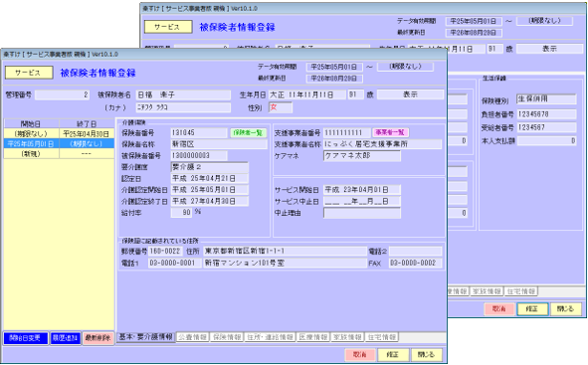This screenshot has width=588, height=365.
Task: Open the 要介護度 box showing 要介護2
Action: coord(209,167)
